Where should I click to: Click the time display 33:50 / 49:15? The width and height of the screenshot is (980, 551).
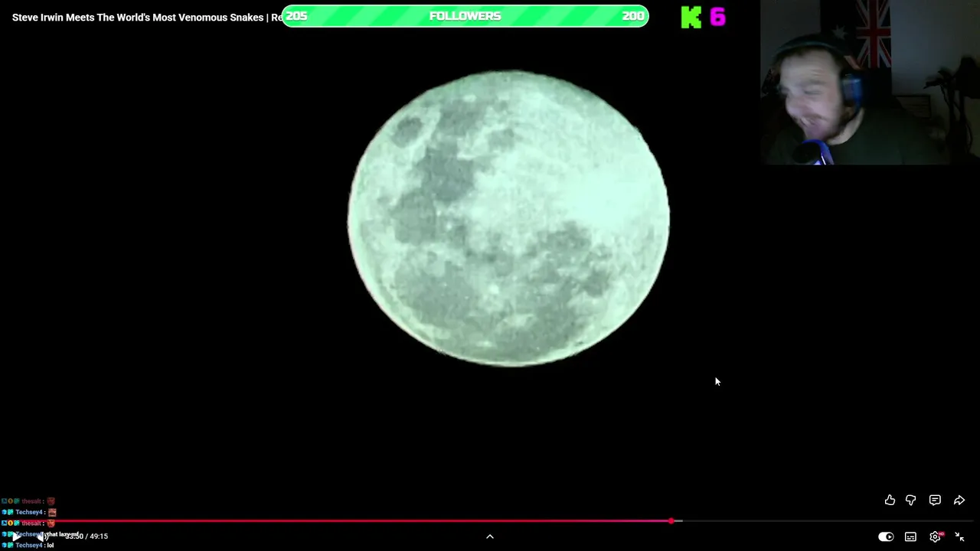(87, 536)
